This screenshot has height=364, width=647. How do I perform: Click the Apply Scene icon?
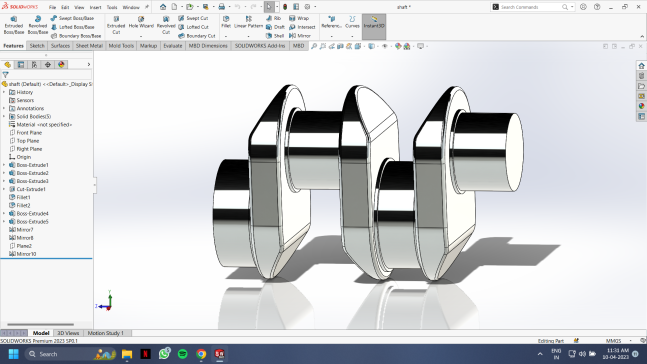click(407, 46)
